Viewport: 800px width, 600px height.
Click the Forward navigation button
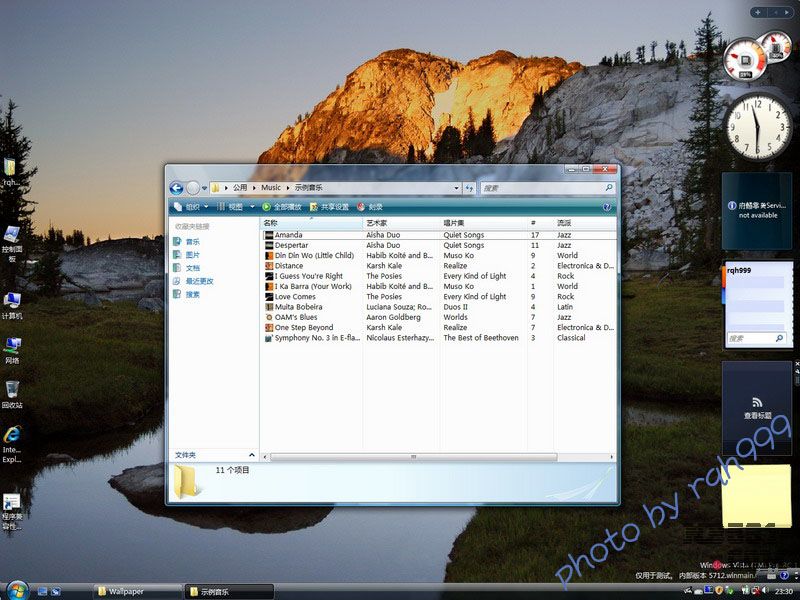coord(193,188)
